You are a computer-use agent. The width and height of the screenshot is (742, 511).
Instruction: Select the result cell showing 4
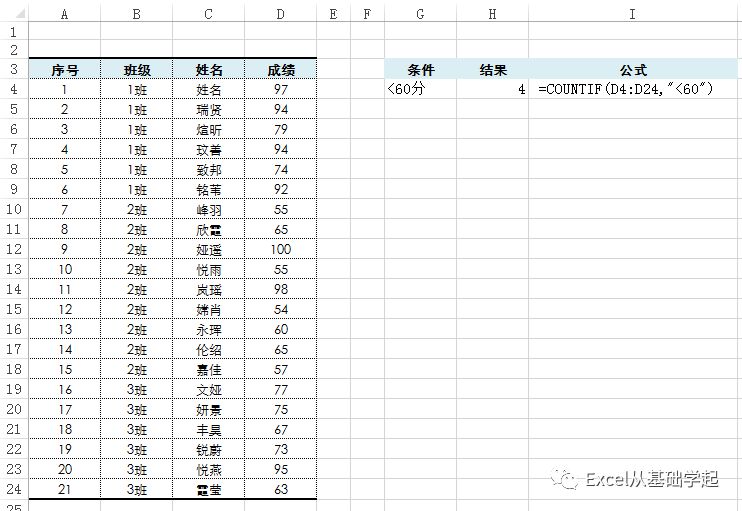pyautogui.click(x=492, y=90)
